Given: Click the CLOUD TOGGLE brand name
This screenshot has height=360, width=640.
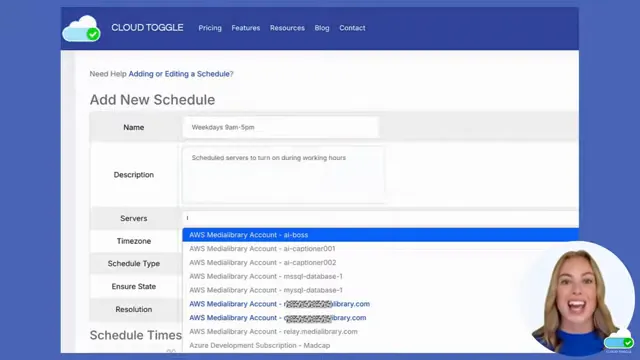Looking at the screenshot, I should pyautogui.click(x=147, y=28).
